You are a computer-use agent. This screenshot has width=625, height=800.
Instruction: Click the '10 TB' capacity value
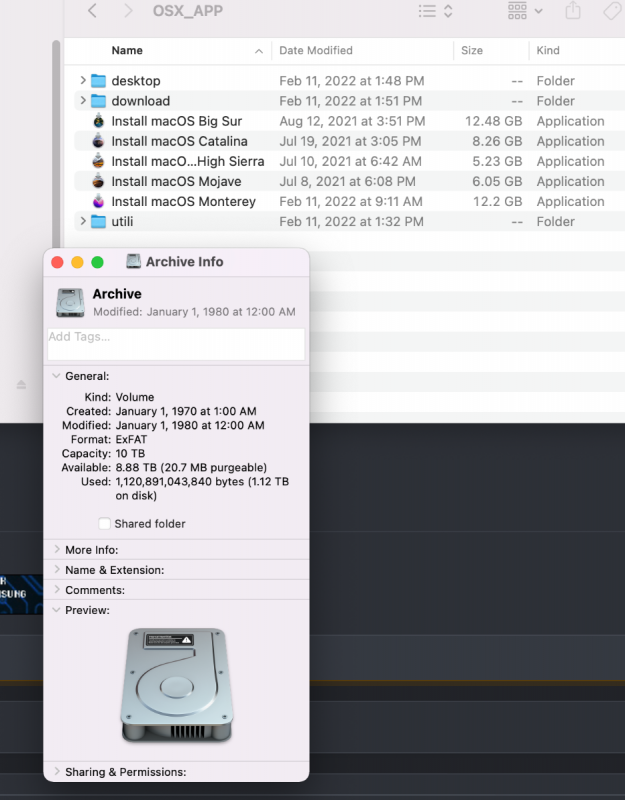pos(130,454)
